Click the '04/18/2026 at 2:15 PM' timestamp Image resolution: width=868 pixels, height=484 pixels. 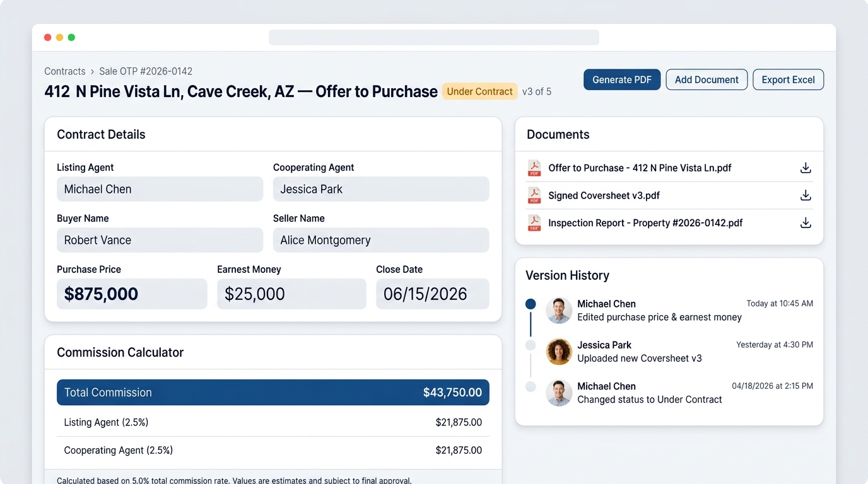772,386
